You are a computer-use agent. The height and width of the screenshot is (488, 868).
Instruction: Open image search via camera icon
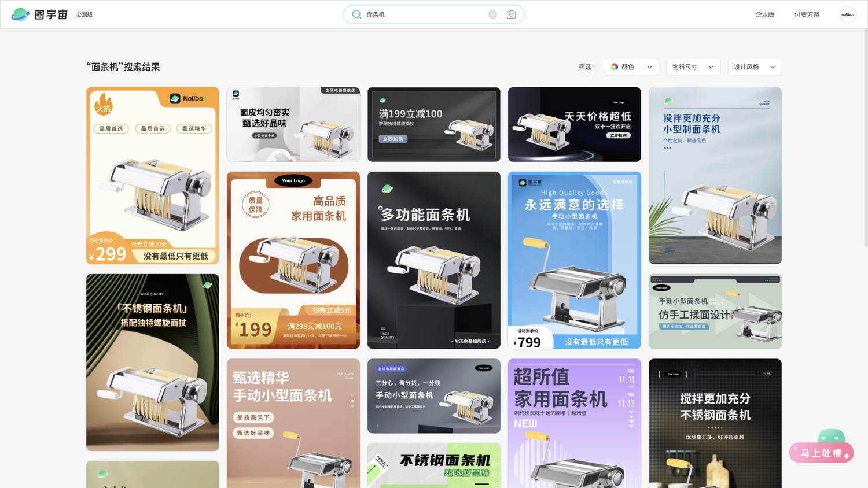click(x=511, y=14)
